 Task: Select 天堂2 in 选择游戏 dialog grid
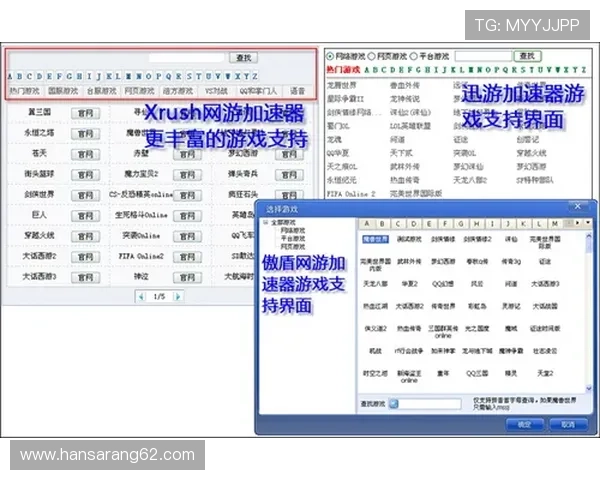click(x=545, y=373)
